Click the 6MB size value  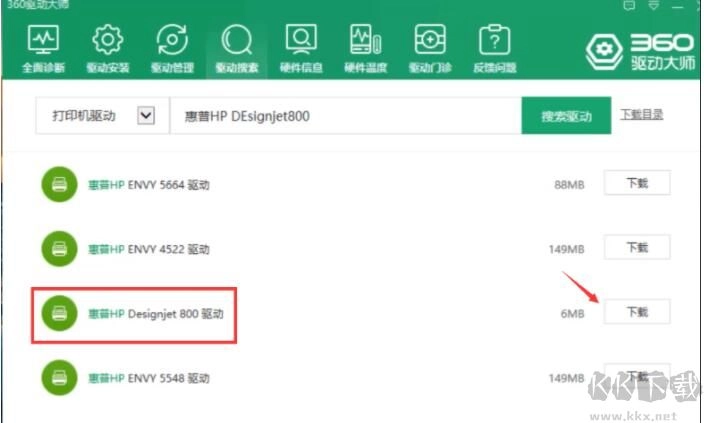coord(572,313)
